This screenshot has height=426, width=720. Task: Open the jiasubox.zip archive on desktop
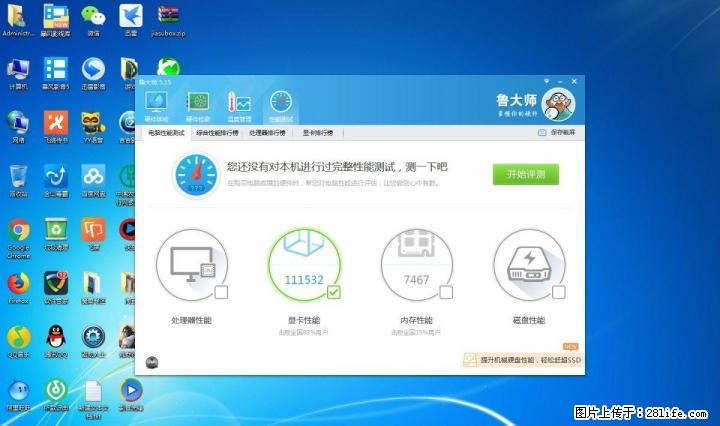[x=169, y=20]
